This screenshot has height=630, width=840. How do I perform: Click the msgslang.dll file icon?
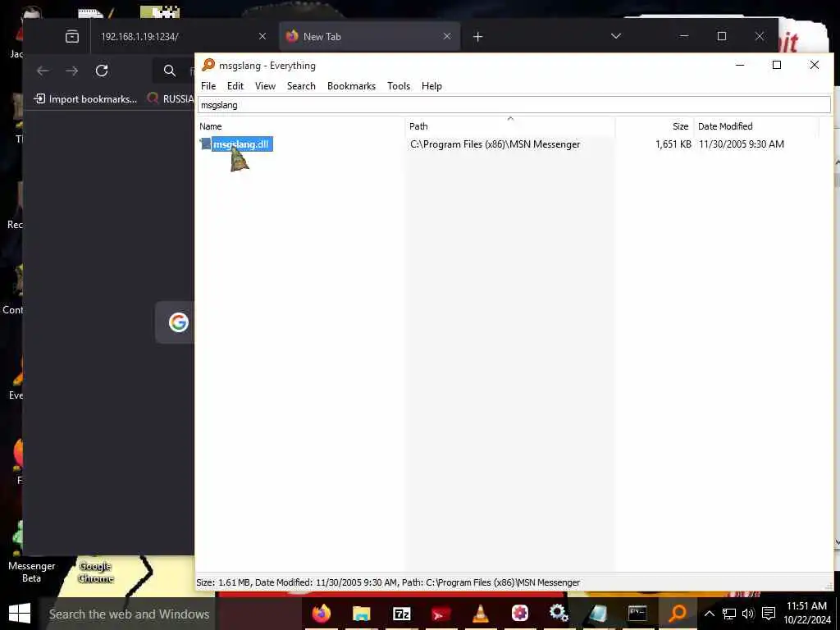pyautogui.click(x=205, y=144)
